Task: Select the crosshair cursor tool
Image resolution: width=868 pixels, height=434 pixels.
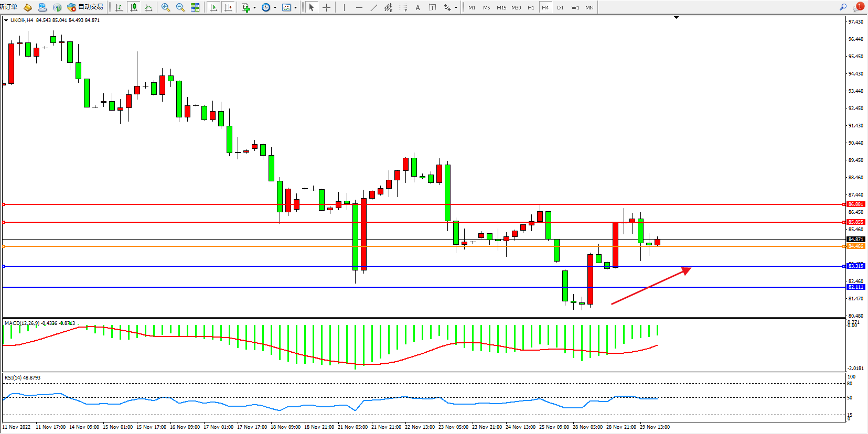Action: (326, 7)
